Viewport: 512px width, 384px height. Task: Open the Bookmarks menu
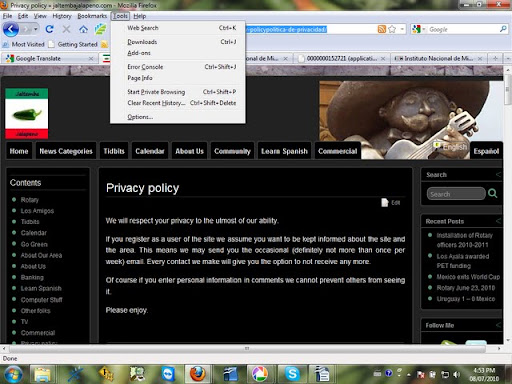click(x=92, y=16)
